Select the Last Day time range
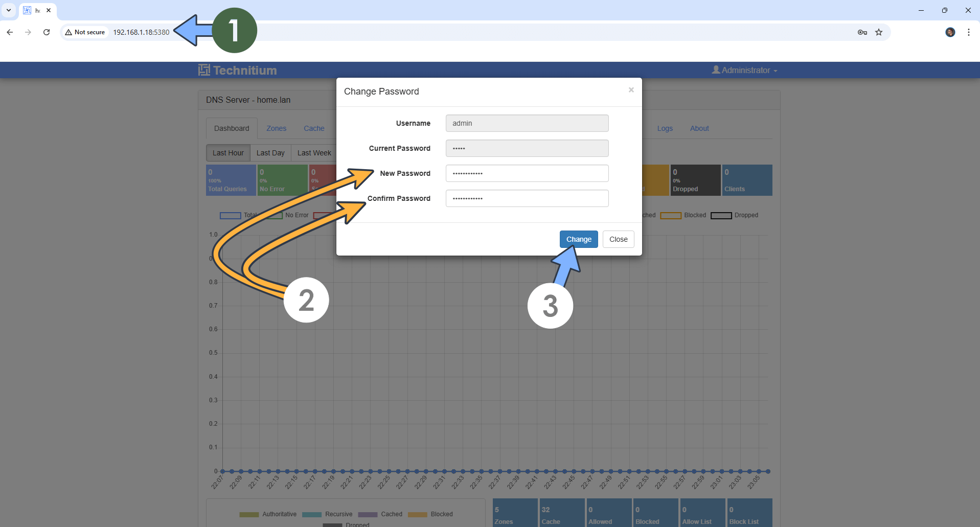 coord(270,153)
